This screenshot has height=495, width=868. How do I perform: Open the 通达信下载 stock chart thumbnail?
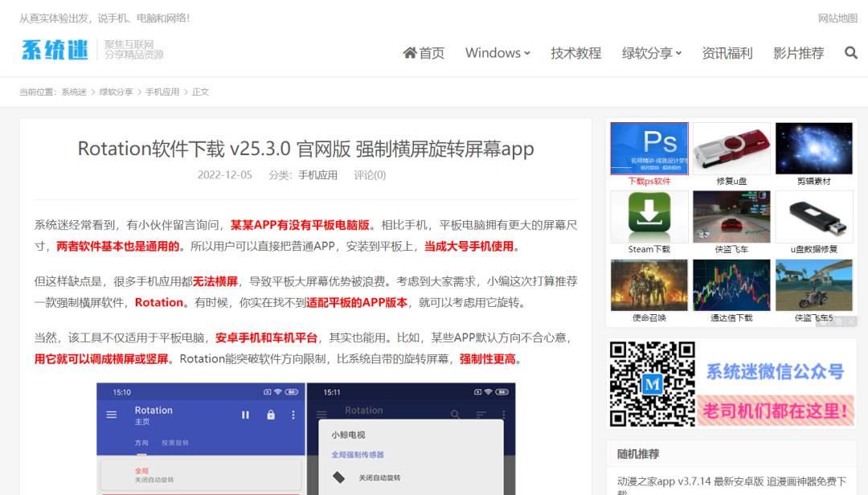pyautogui.click(x=731, y=285)
